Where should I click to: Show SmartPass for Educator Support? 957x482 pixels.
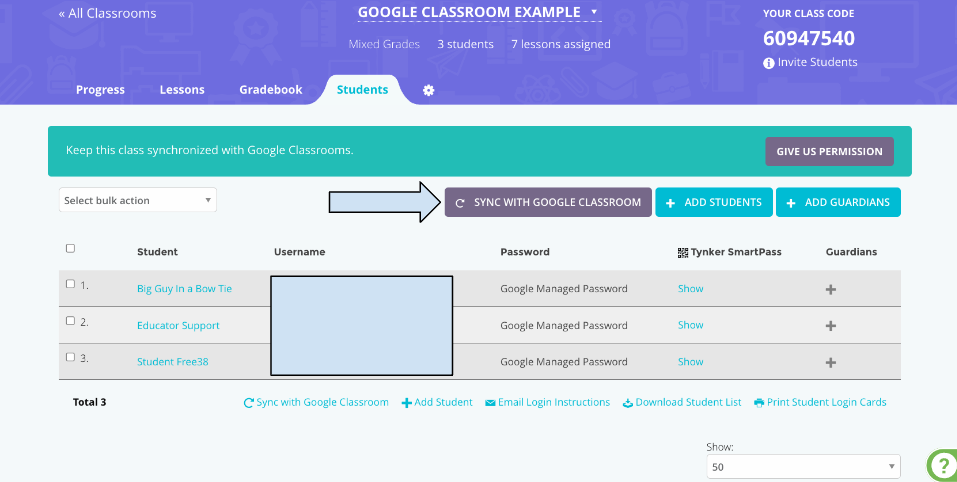pos(690,325)
